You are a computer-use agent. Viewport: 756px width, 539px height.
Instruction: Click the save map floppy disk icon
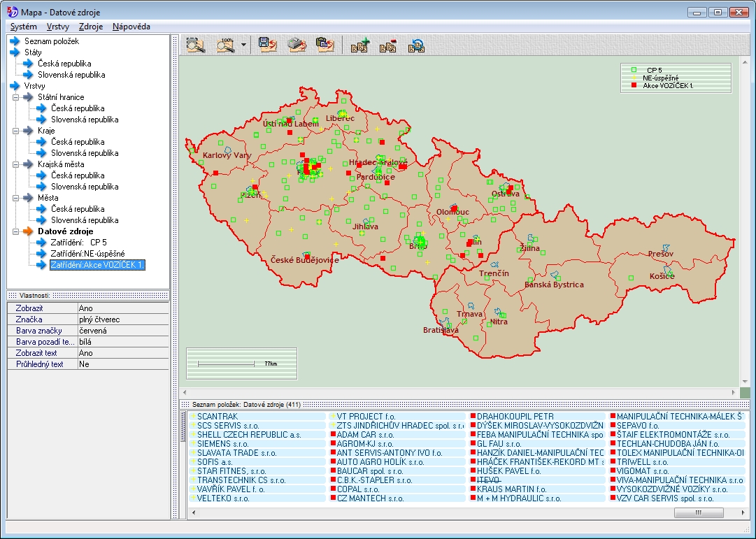click(266, 45)
